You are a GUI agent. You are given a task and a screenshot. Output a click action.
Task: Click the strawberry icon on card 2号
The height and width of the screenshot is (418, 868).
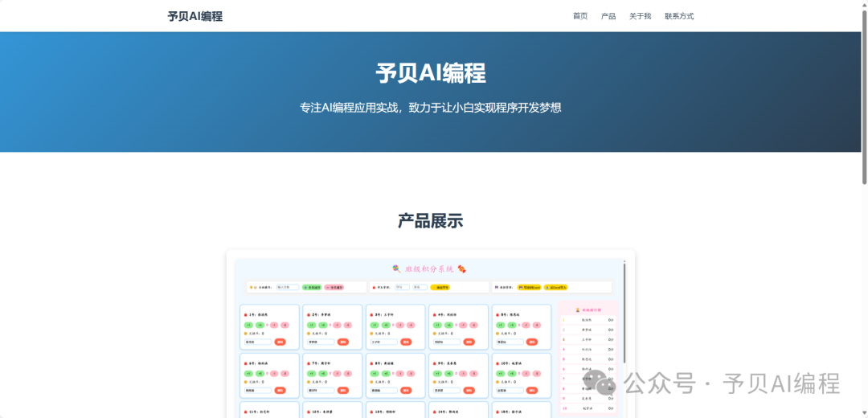pyautogui.click(x=309, y=314)
